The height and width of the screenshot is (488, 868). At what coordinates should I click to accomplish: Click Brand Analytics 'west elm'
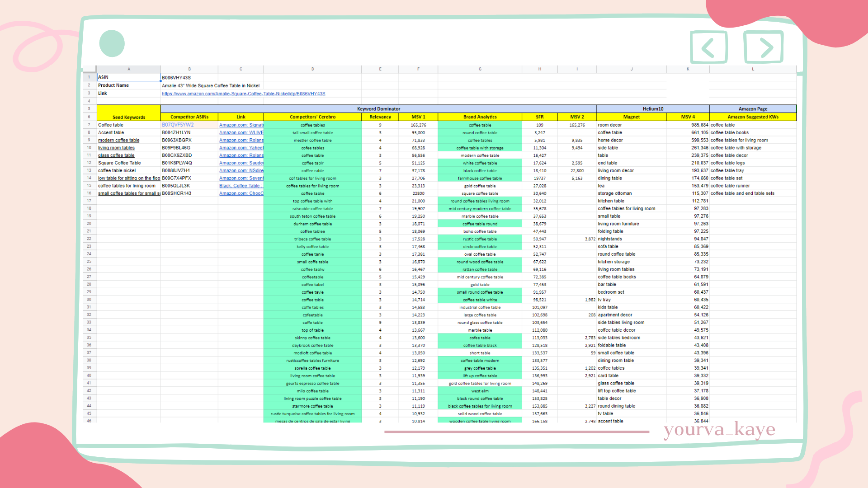coord(480,391)
